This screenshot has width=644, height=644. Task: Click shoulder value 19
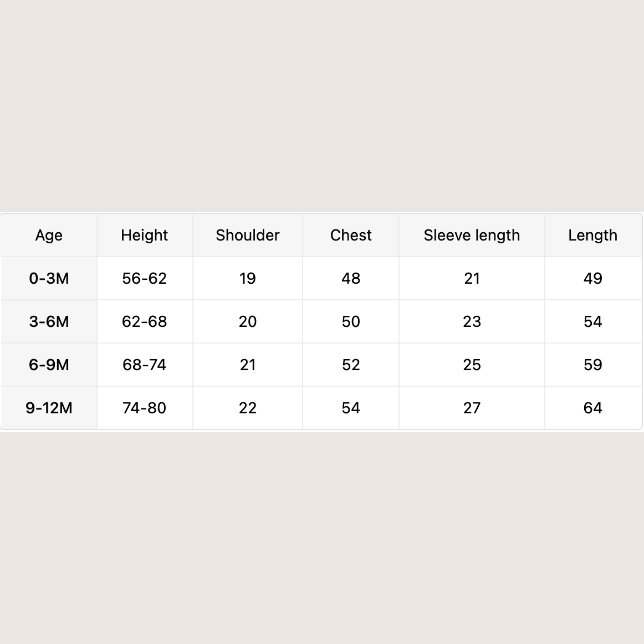(248, 278)
